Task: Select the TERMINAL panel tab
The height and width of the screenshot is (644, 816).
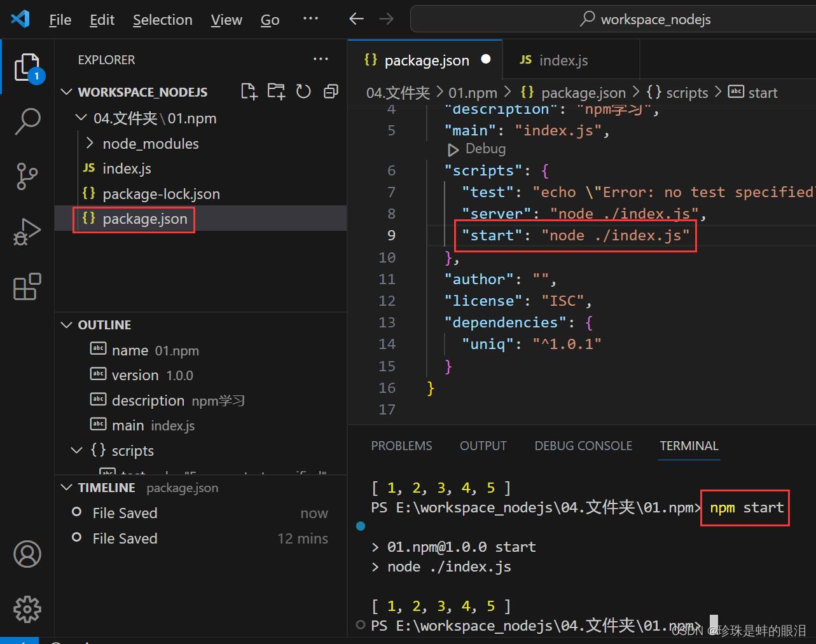Action: pos(689,446)
